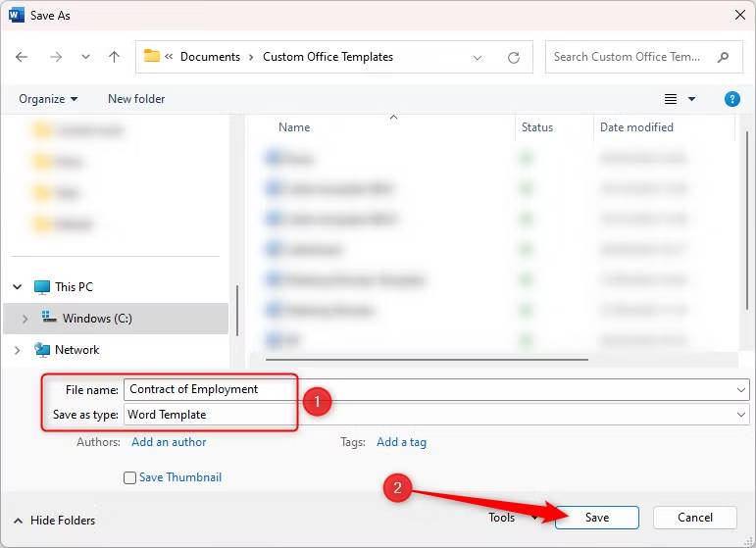Image resolution: width=756 pixels, height=548 pixels.
Task: Open the File name dropdown arrow
Action: point(741,389)
